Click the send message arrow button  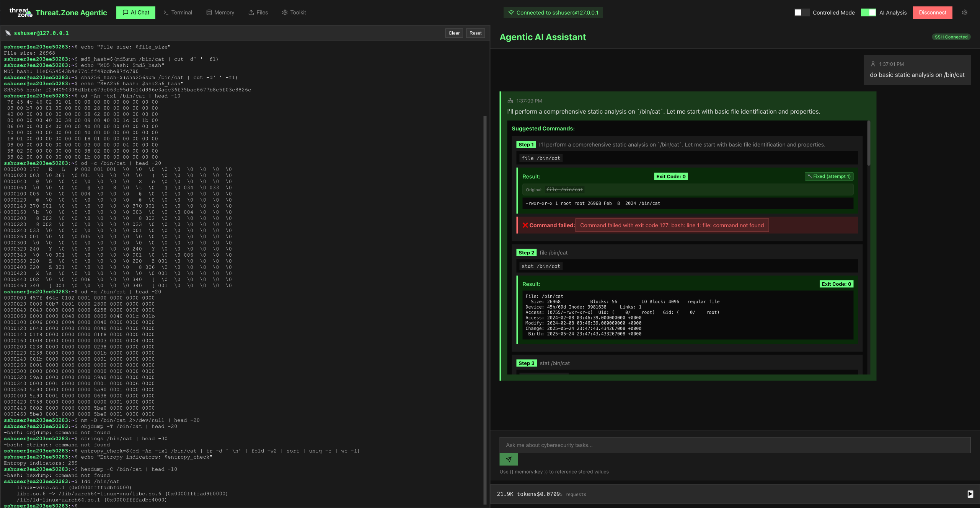pyautogui.click(x=509, y=459)
